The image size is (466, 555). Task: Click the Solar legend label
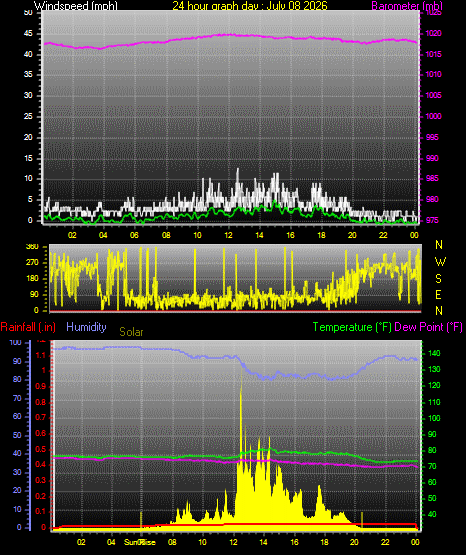(131, 332)
